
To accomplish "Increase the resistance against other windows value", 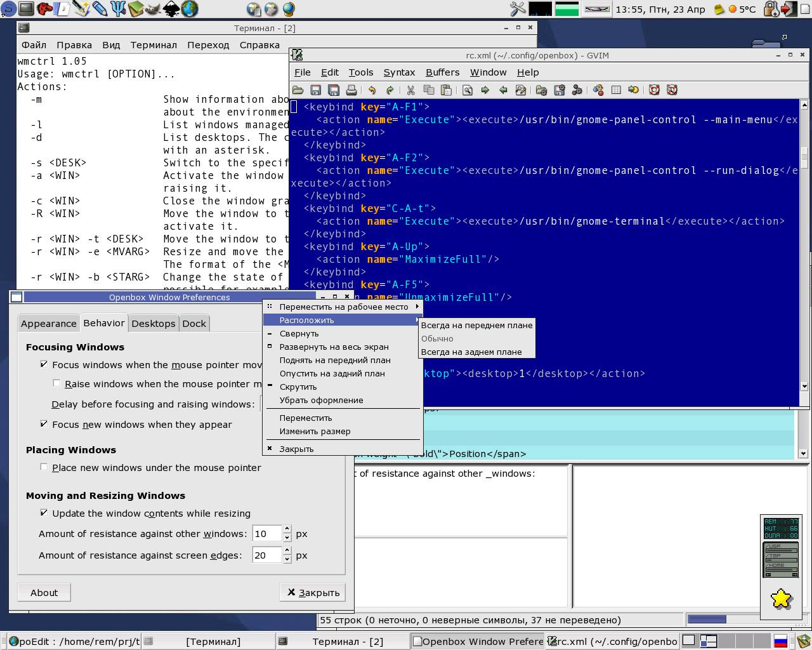I will point(287,529).
